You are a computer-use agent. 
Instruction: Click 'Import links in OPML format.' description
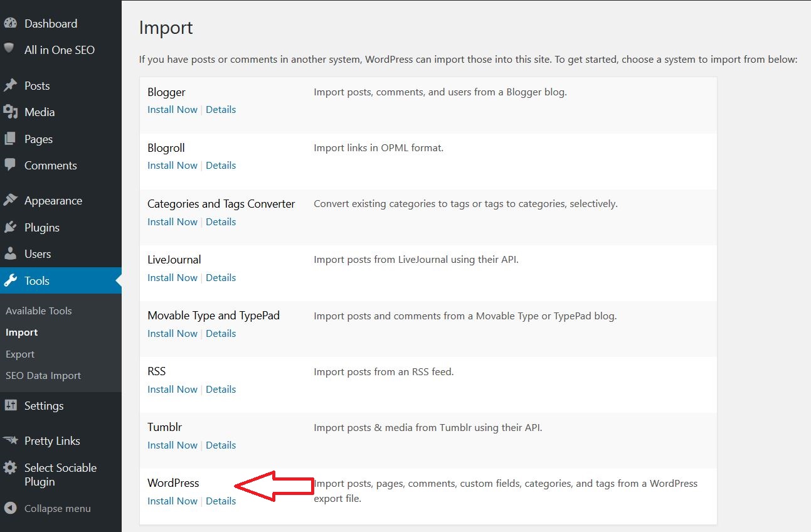point(378,148)
